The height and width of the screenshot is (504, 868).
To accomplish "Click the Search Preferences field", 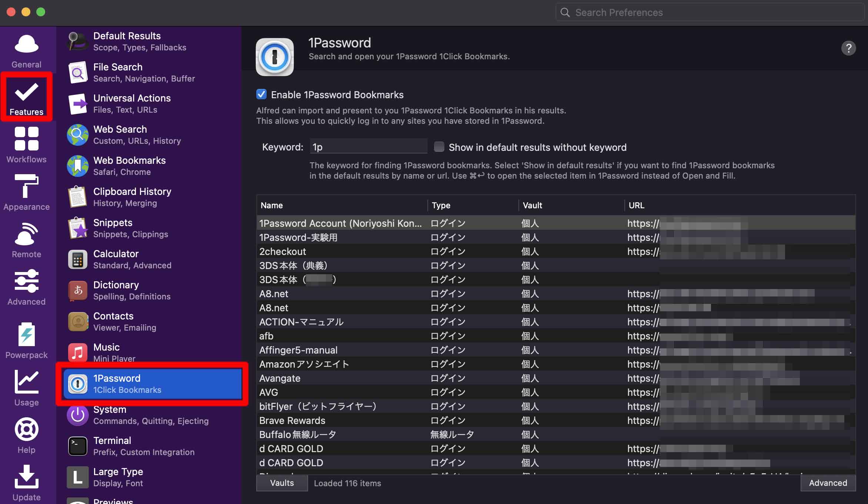I will tap(710, 13).
